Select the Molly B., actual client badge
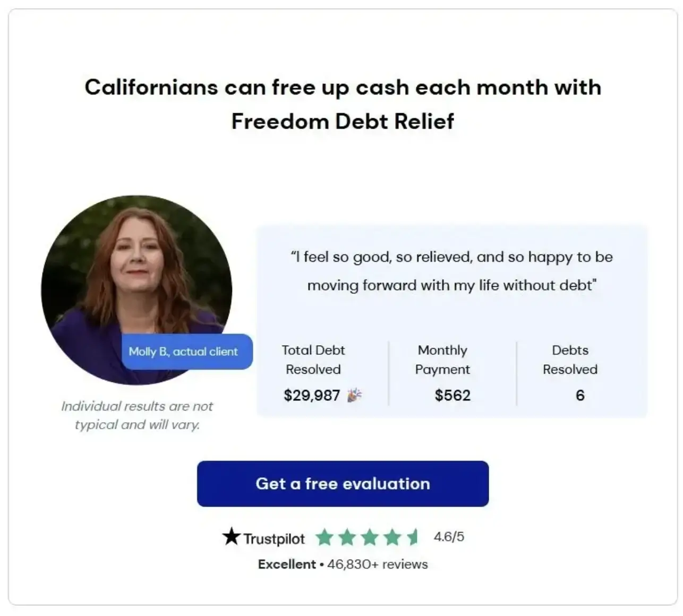Viewport: 683px width, 616px height. click(x=187, y=352)
